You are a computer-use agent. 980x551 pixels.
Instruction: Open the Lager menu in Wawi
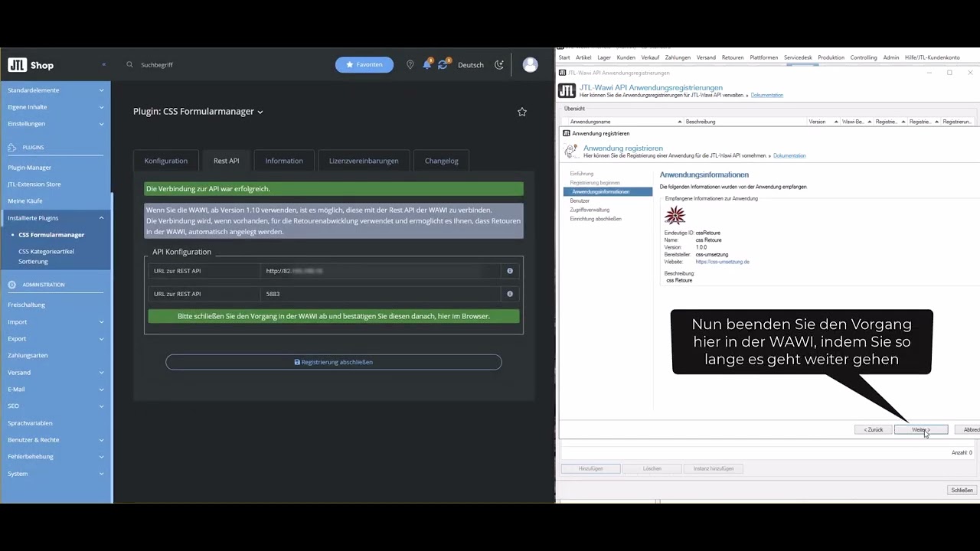[x=604, y=57]
